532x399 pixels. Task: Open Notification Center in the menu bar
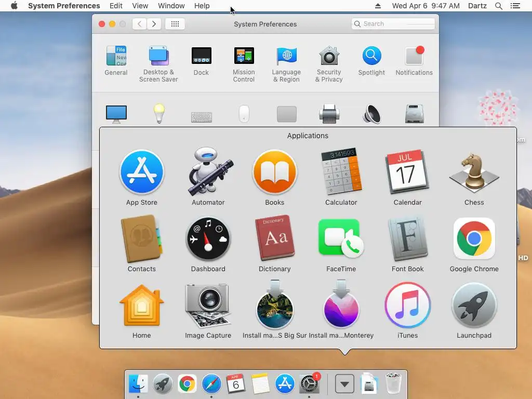click(515, 6)
